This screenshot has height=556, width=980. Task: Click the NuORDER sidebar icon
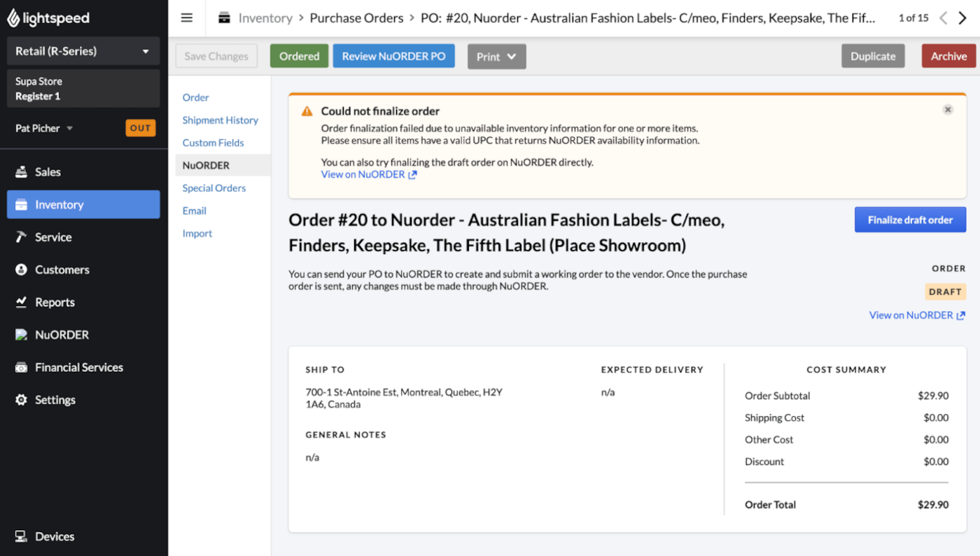coord(22,335)
